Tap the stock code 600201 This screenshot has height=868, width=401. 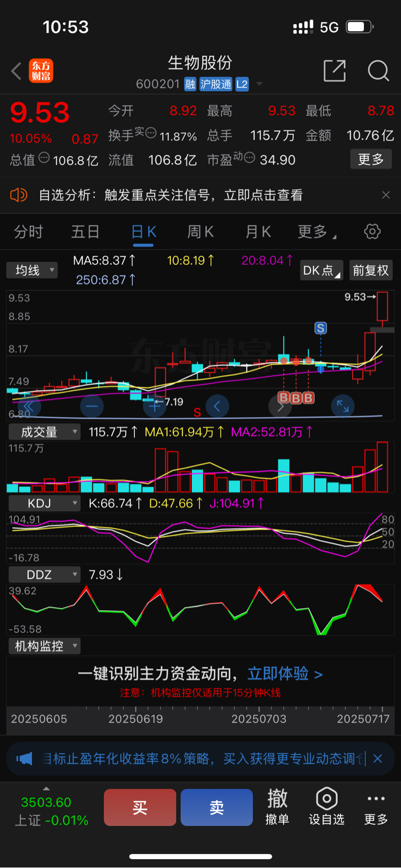point(158,85)
